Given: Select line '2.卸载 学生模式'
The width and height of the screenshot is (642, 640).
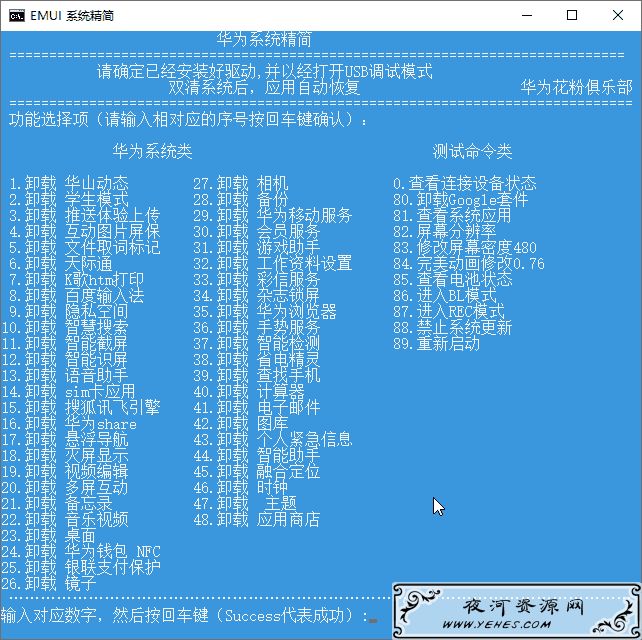Looking at the screenshot, I should click(69, 199).
